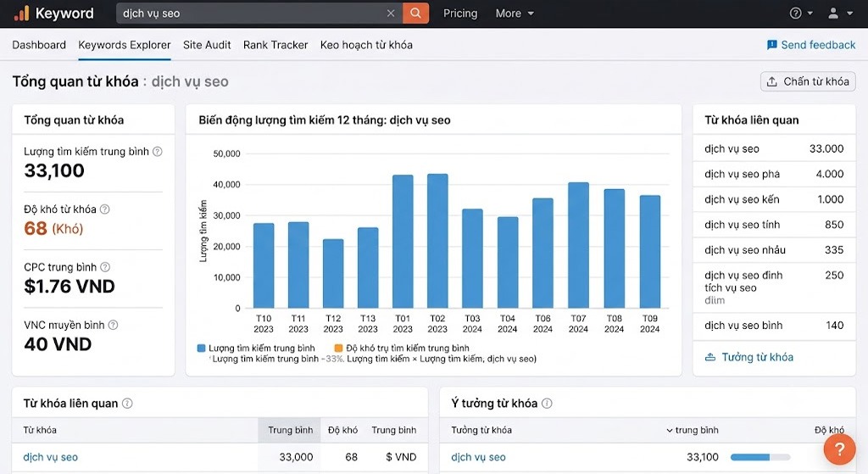Open the help question-mark menu in header
868x474 pixels.
[x=795, y=14]
